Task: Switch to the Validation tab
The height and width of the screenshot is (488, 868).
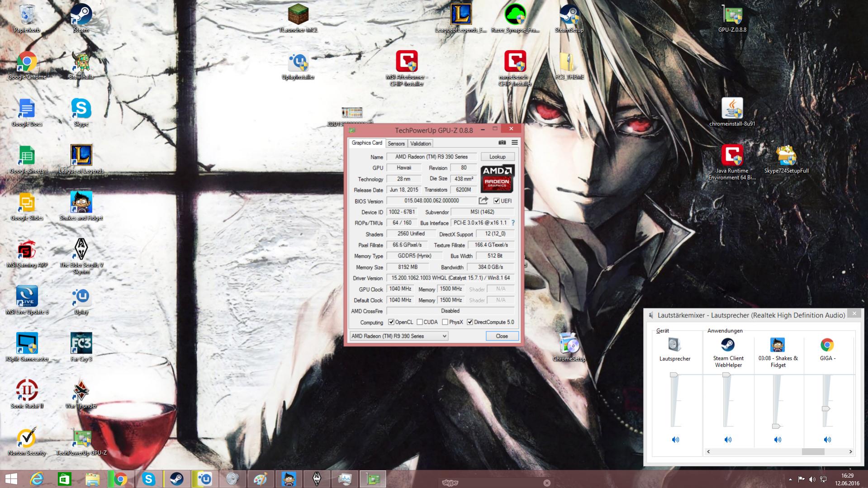Action: coord(421,143)
